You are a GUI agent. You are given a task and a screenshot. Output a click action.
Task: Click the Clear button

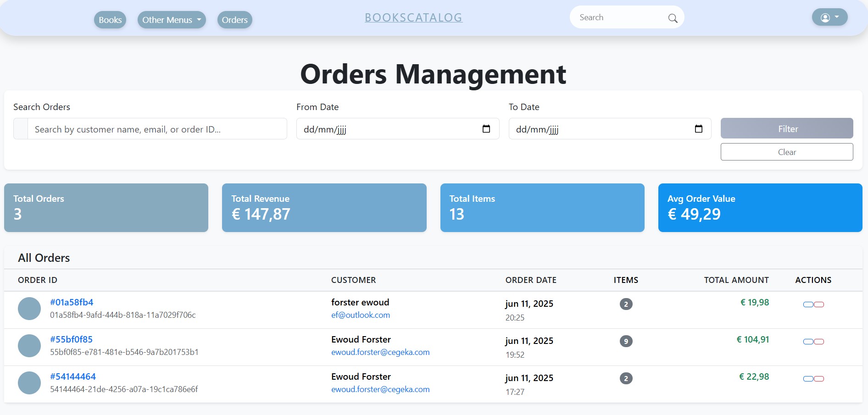pyautogui.click(x=787, y=152)
